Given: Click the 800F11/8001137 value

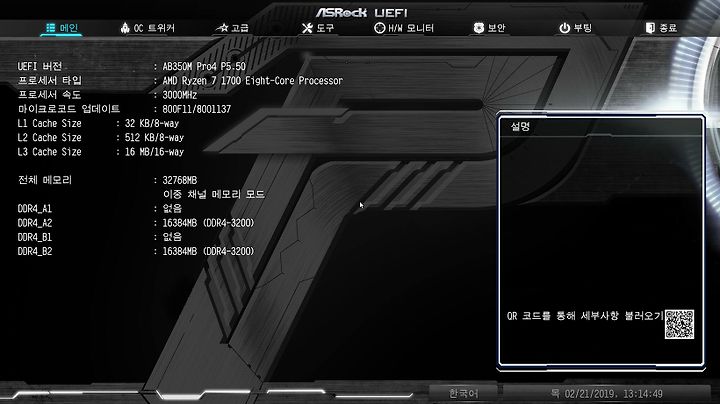Looking at the screenshot, I should (x=197, y=109).
